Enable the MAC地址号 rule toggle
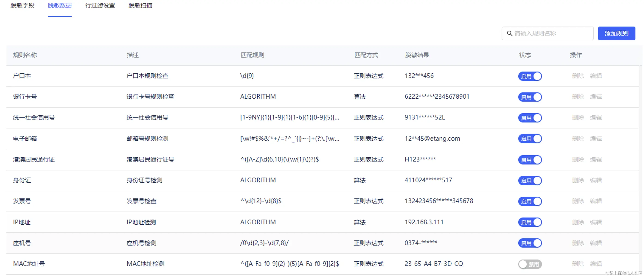This screenshot has width=644, height=277. pos(530,264)
